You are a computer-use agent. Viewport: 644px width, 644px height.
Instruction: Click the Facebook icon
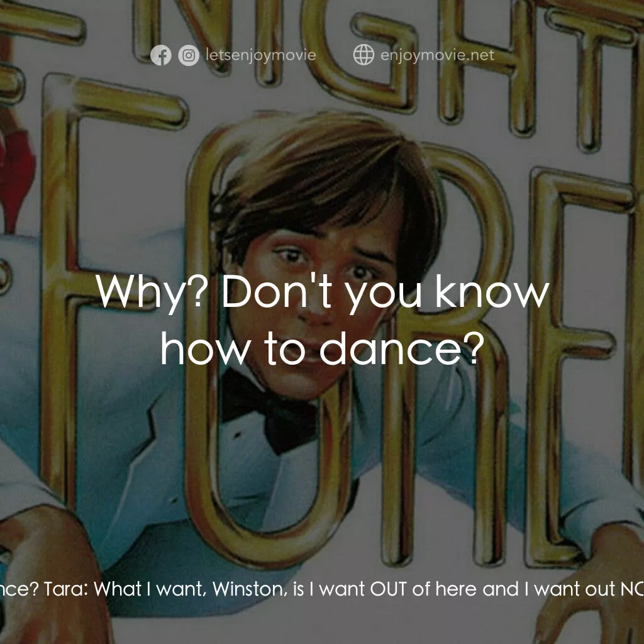pyautogui.click(x=161, y=56)
